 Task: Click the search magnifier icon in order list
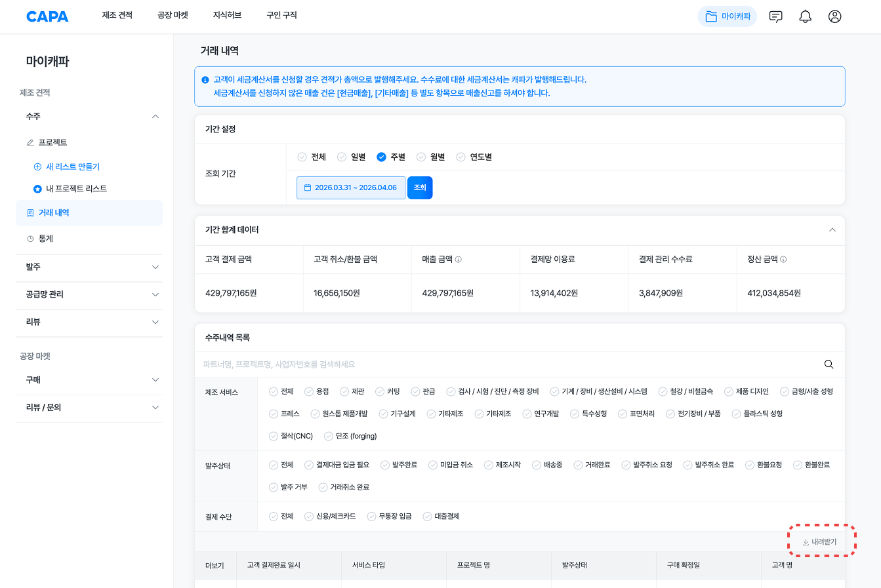(x=829, y=364)
